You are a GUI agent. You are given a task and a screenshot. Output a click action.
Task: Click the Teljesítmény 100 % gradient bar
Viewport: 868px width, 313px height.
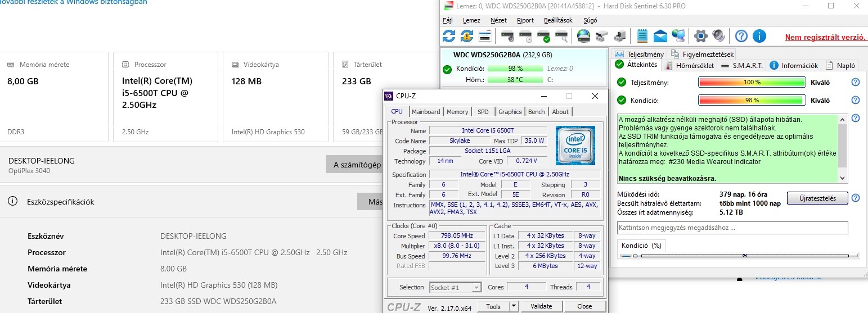coord(752,83)
